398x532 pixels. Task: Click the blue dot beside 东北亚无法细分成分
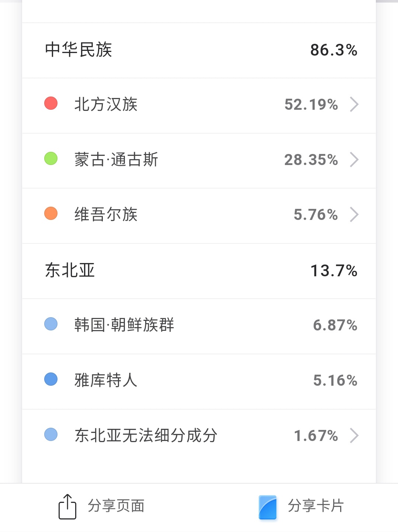point(51,434)
